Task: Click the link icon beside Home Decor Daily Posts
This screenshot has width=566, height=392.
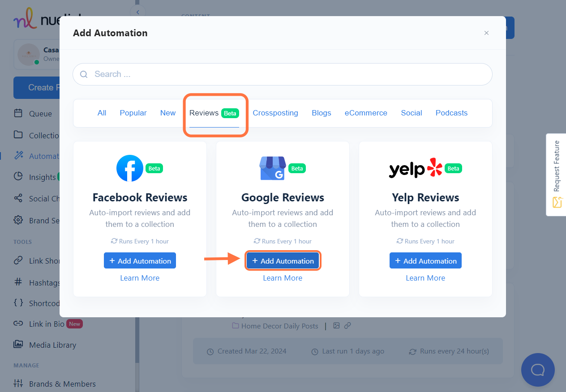Action: pyautogui.click(x=347, y=326)
